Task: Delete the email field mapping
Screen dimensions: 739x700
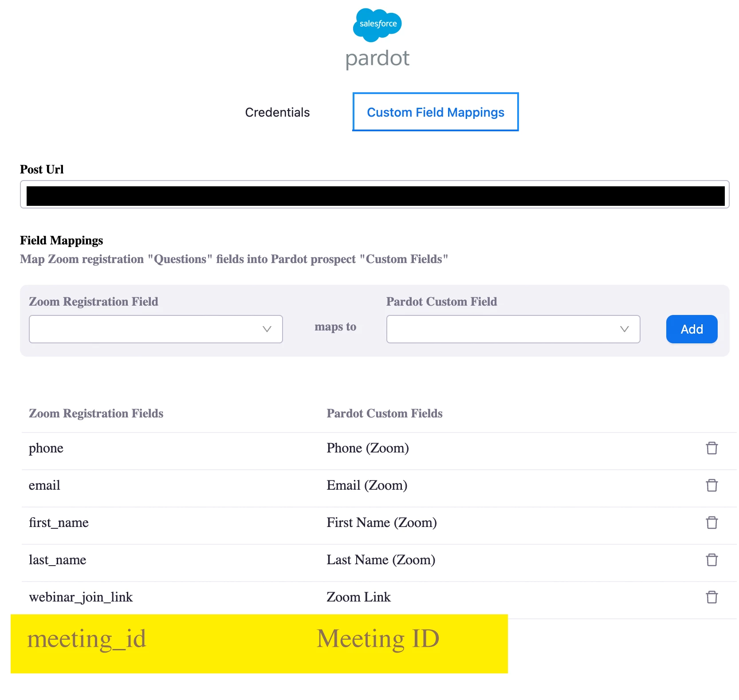Action: pos(711,485)
